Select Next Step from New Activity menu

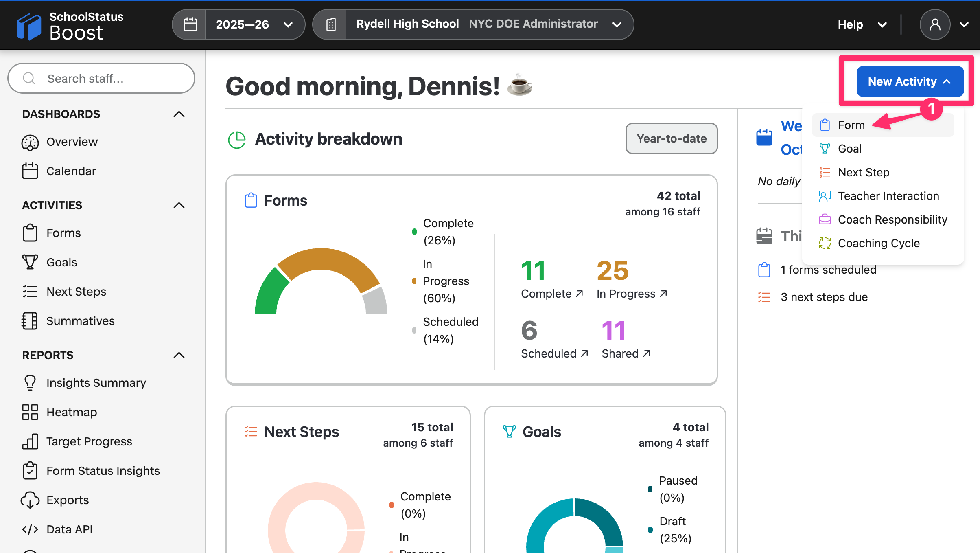pos(883,172)
